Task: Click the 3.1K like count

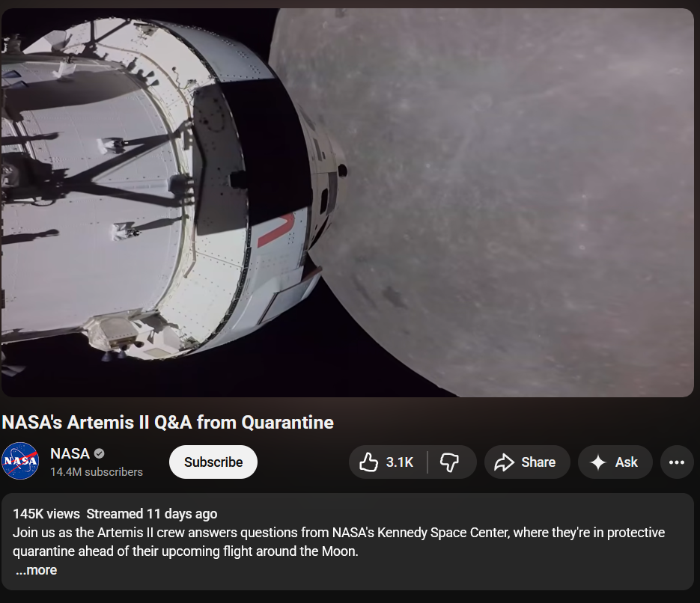Action: (400, 462)
